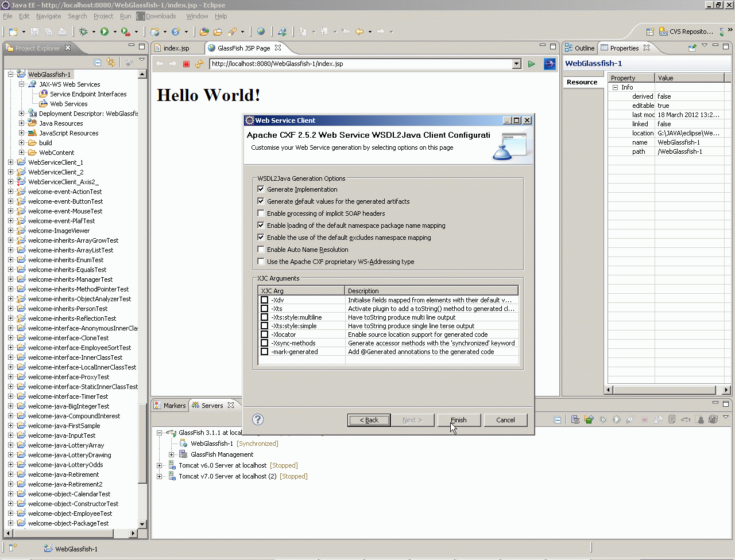Viewport: 735px width, 560px height.
Task: Click the Run External Tools toolbar icon
Action: tap(125, 32)
